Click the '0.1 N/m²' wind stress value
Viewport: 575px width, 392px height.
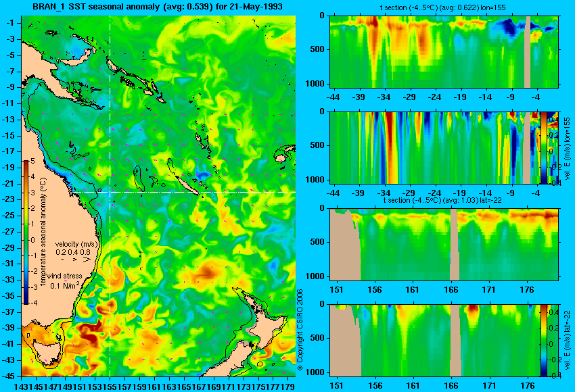pyautogui.click(x=65, y=285)
